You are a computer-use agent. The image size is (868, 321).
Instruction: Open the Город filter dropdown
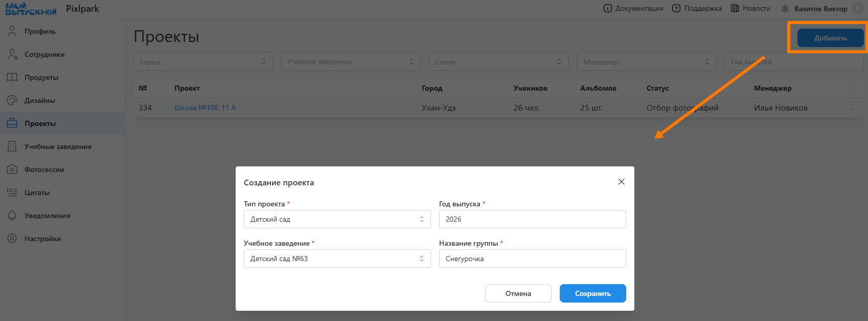[x=203, y=61]
